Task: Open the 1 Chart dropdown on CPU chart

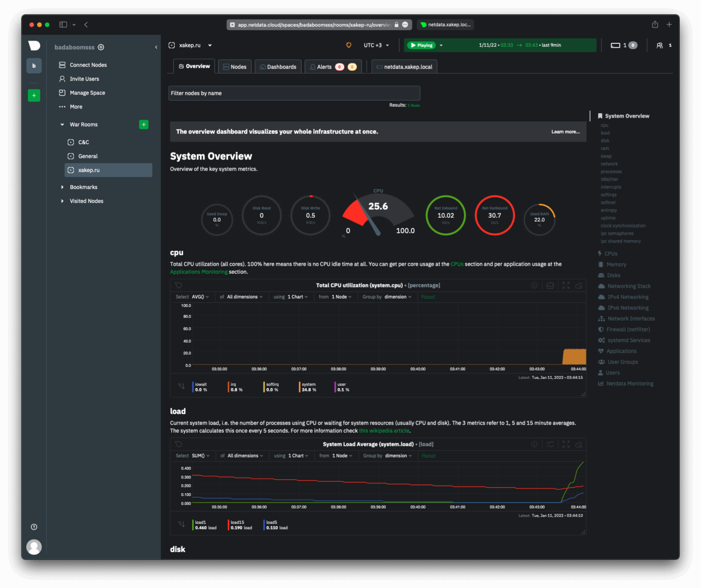Action: tap(297, 297)
